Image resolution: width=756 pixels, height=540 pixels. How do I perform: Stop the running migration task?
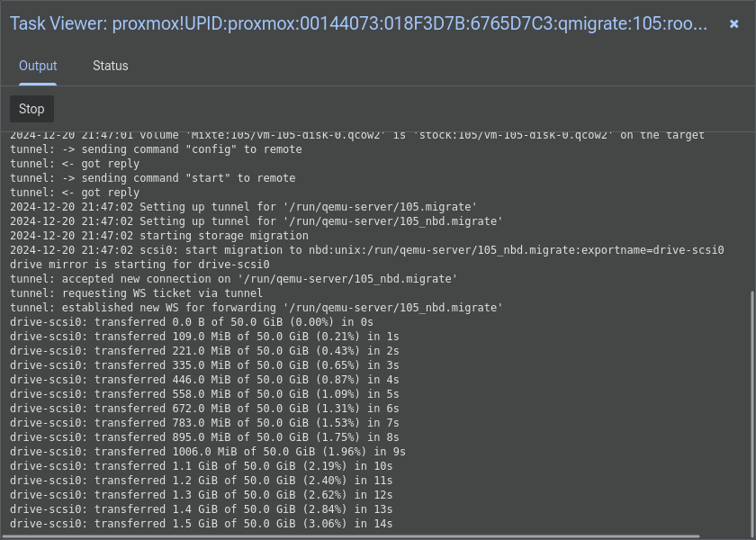click(31, 109)
